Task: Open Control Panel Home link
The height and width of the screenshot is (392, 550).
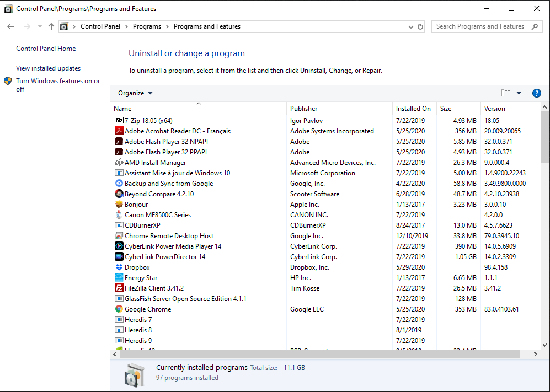Action: (x=46, y=49)
